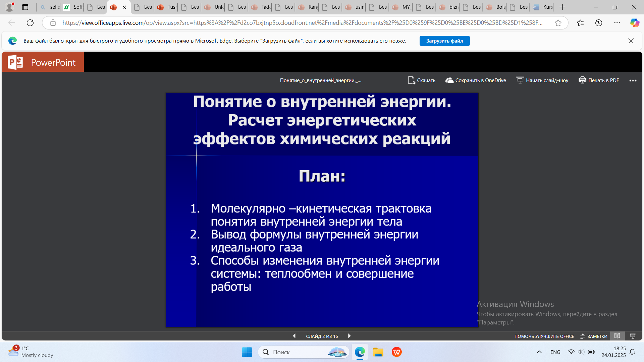Switch to the 'Tusl' tab

coord(167,7)
